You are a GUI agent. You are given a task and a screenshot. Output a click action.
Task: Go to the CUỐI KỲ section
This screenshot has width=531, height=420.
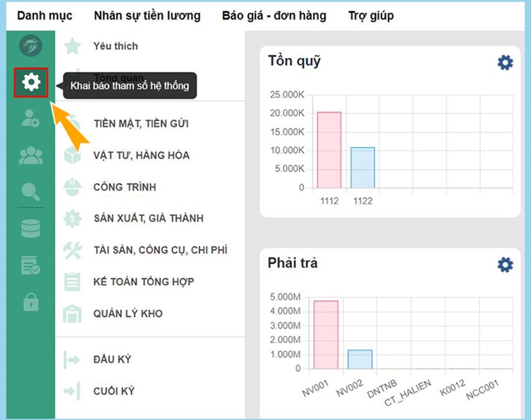[x=114, y=391]
